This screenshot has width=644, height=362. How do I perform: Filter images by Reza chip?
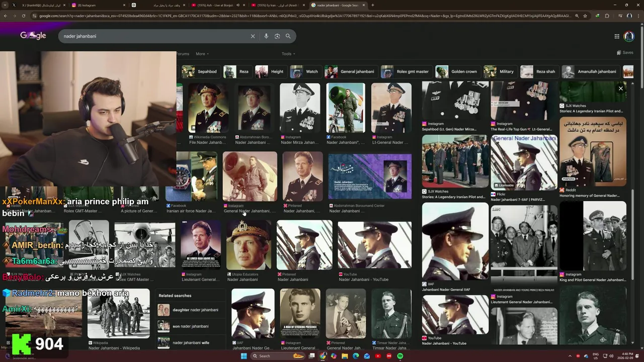pos(237,71)
